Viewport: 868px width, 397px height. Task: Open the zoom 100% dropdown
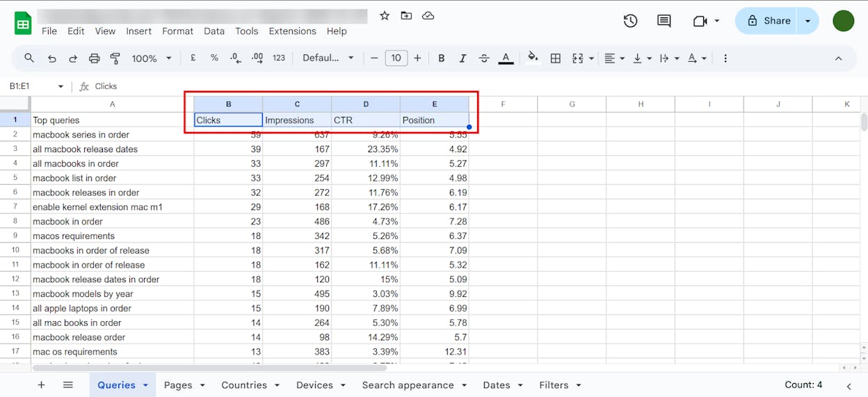click(x=151, y=58)
